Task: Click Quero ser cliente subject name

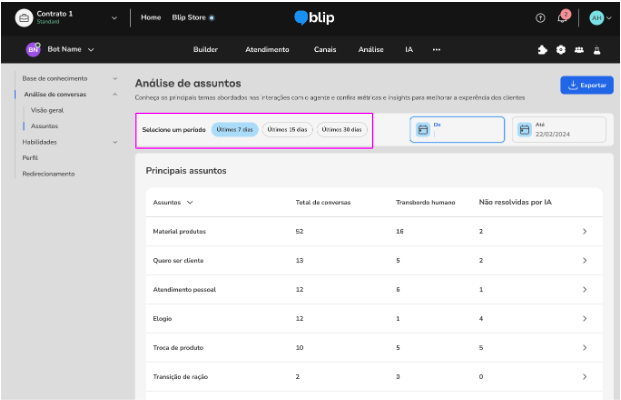Action: point(178,261)
